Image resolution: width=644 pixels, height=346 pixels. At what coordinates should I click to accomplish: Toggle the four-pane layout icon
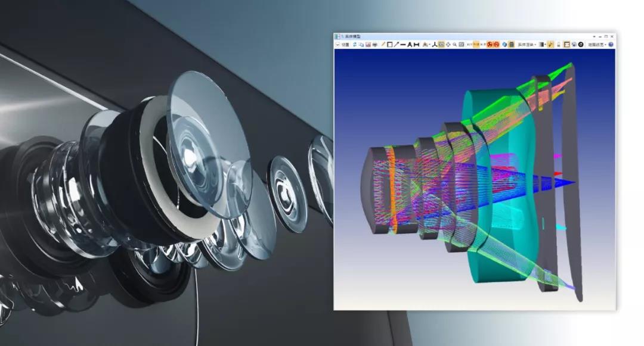(567, 44)
